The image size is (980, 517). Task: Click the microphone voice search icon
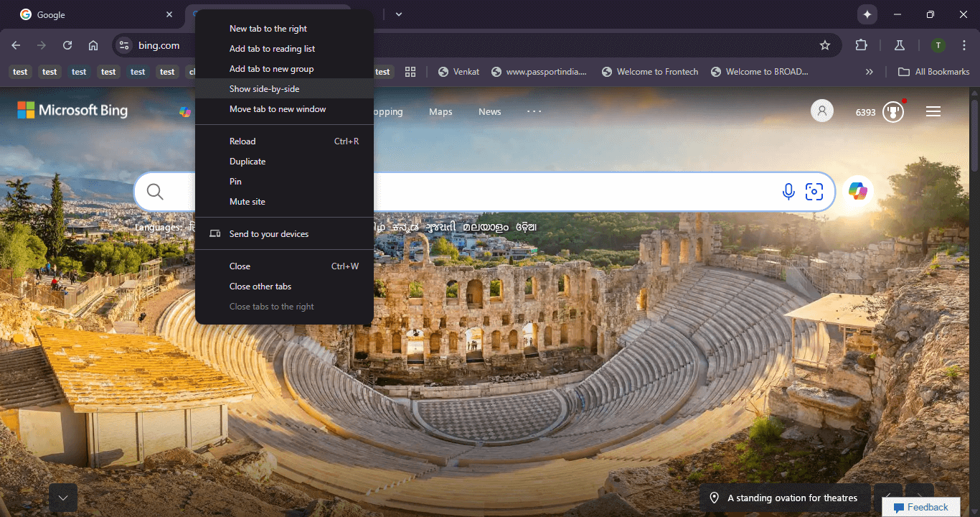point(788,192)
